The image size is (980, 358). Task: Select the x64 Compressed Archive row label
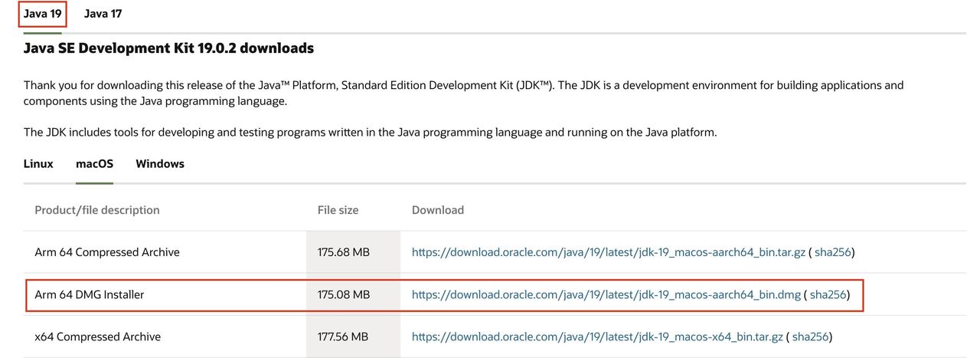click(98, 337)
